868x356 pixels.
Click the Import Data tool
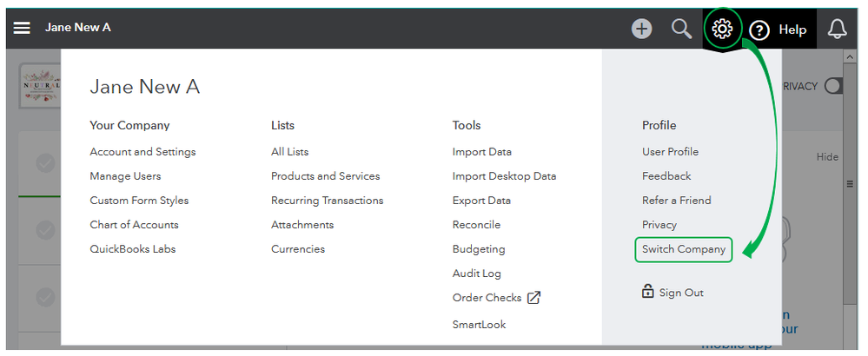click(481, 152)
